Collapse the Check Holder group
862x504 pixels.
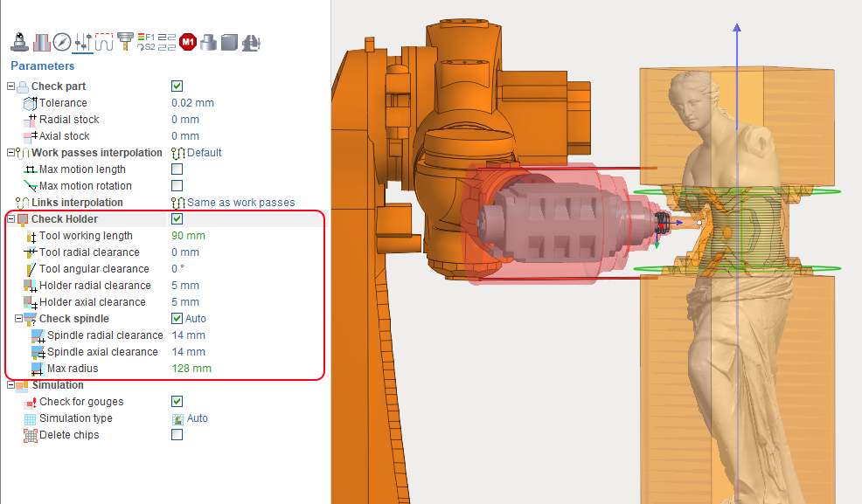10,219
